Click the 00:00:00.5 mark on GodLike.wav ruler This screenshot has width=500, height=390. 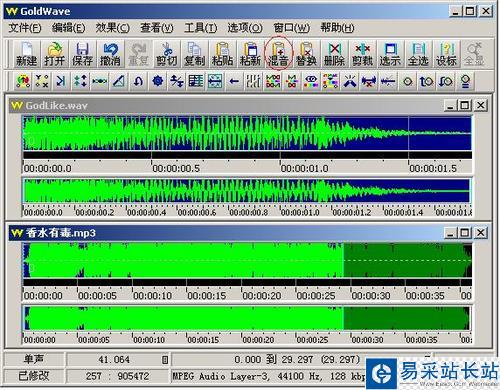coord(176,168)
